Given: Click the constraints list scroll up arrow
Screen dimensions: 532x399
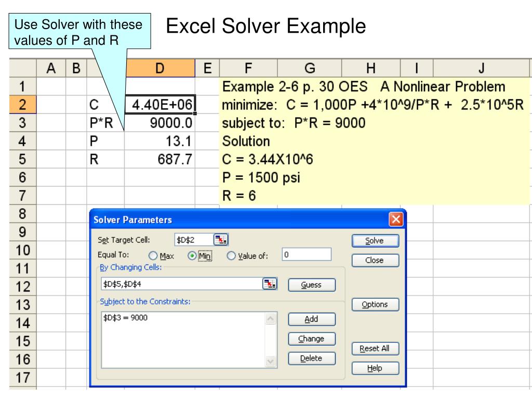Looking at the screenshot, I should [x=270, y=318].
